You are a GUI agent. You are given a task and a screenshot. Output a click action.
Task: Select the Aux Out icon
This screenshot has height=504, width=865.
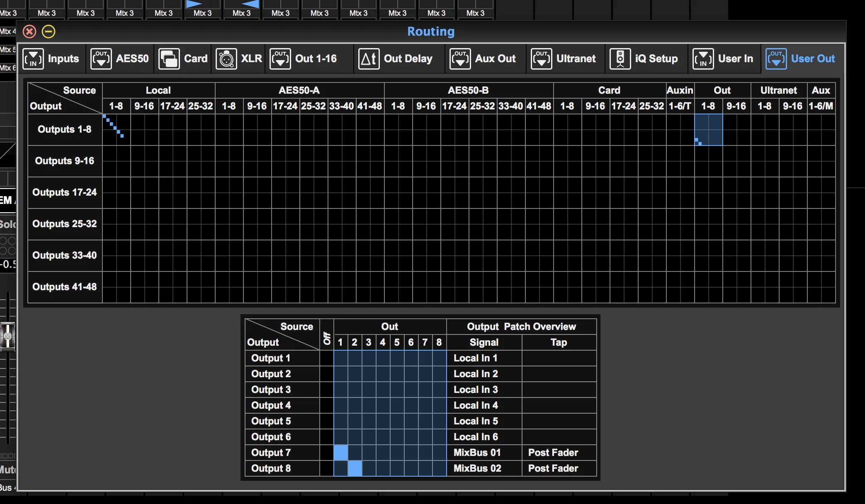[x=460, y=59]
